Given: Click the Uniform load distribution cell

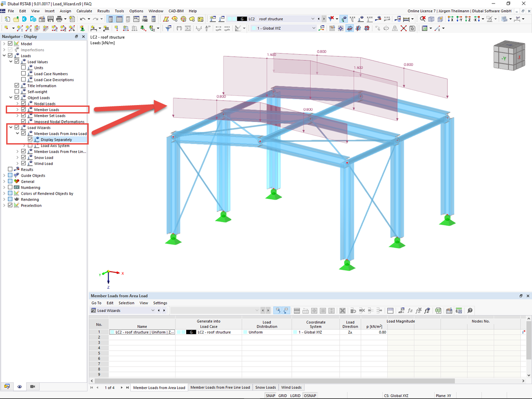Looking at the screenshot, I should pos(267,332).
